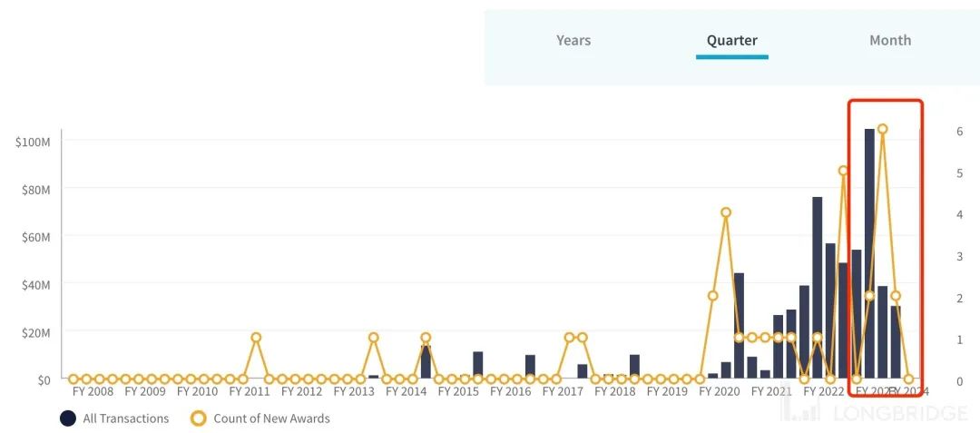
Task: Select the tallest bar above $100M
Action: [x=869, y=253]
